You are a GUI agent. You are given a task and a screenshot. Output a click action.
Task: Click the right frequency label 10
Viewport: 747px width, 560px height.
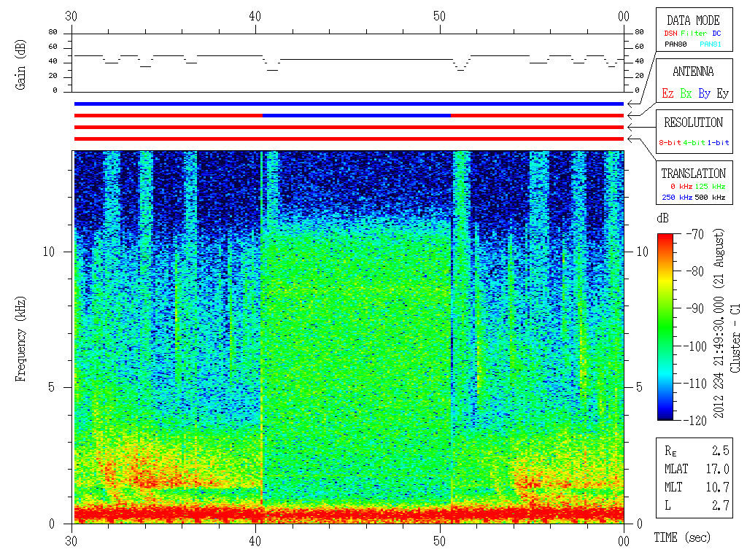click(642, 252)
